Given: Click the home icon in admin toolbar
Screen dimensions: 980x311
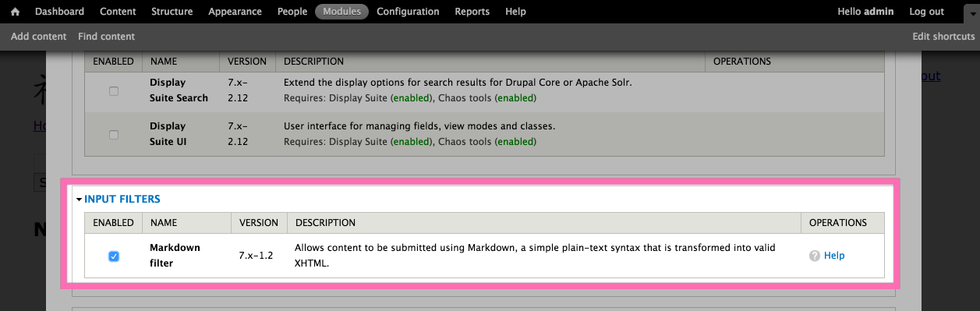Looking at the screenshot, I should (15, 12).
